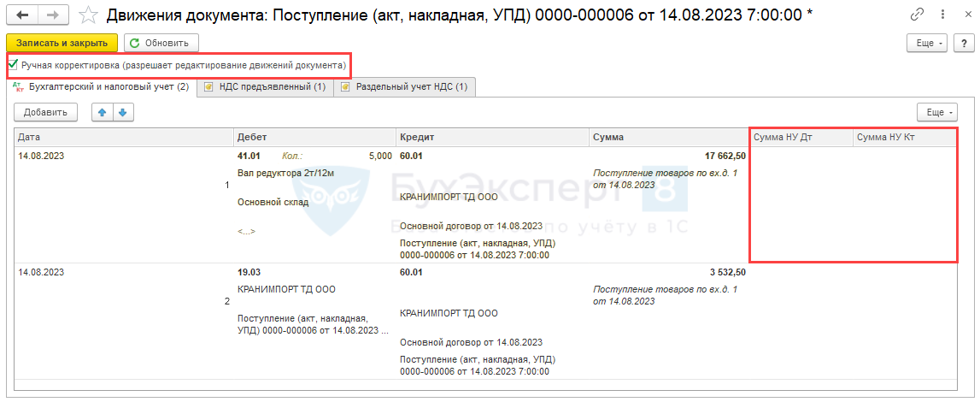Copy link via chain icon
Viewport: 980px width, 402px height.
[918, 14]
